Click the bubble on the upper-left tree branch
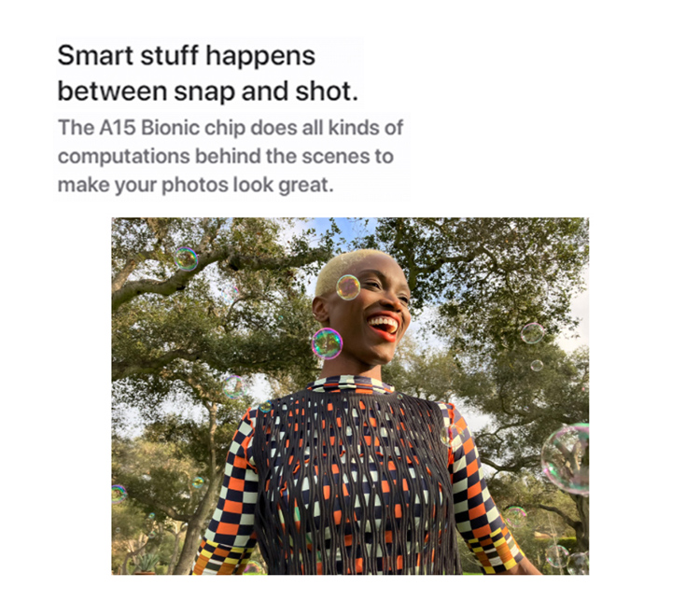 click(x=186, y=258)
